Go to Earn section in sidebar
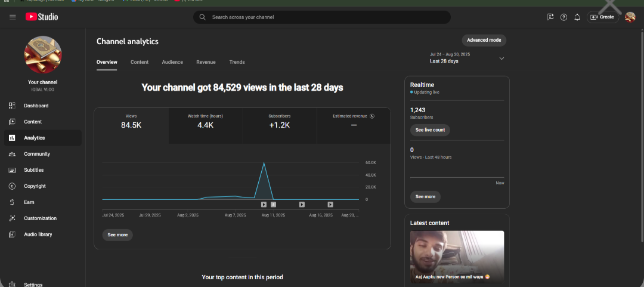Image resolution: width=644 pixels, height=287 pixels. coord(29,202)
